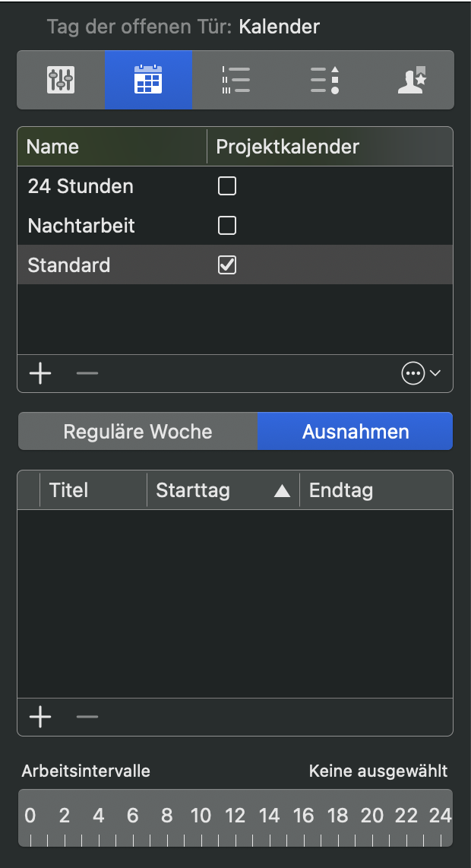The height and width of the screenshot is (868, 471).
Task: Expand the chevron beside the ellipsis button
Action: point(435,372)
